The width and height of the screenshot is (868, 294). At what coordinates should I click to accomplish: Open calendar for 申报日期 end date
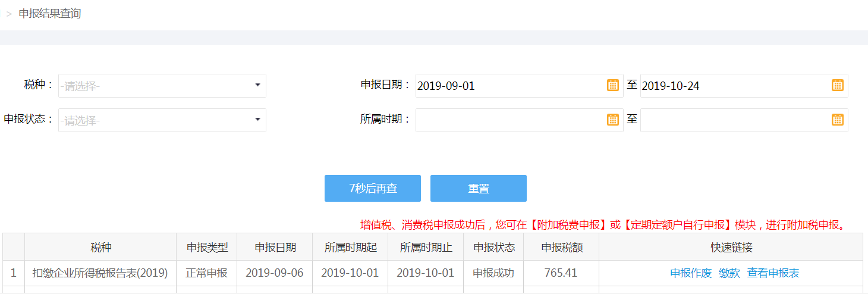pyautogui.click(x=837, y=85)
